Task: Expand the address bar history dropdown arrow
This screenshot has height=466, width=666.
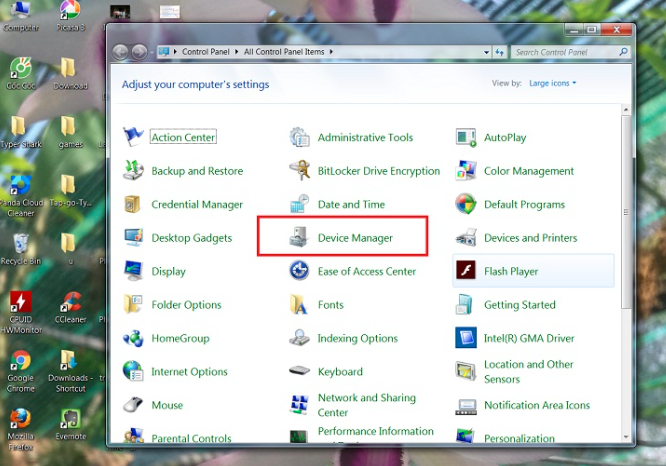Action: tap(486, 52)
